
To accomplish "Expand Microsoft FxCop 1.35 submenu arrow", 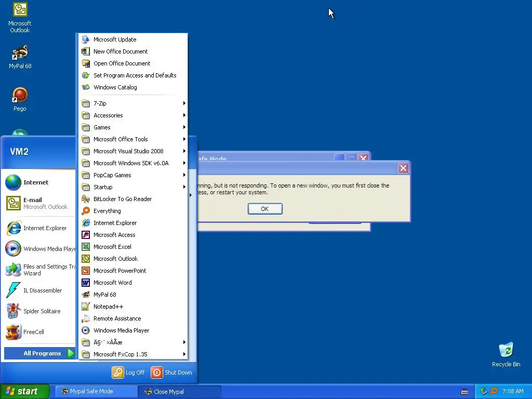I will [184, 354].
